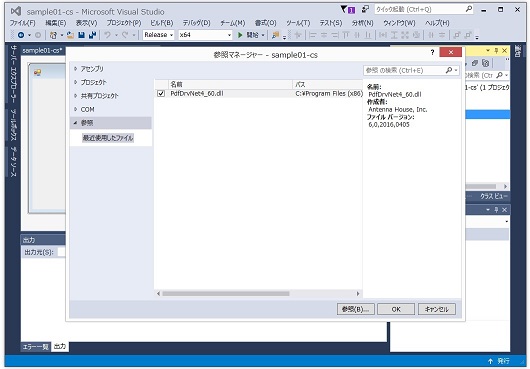Click the new project toolbar icon
Image resolution: width=530 pixels, height=369 pixels.
[x=53, y=35]
